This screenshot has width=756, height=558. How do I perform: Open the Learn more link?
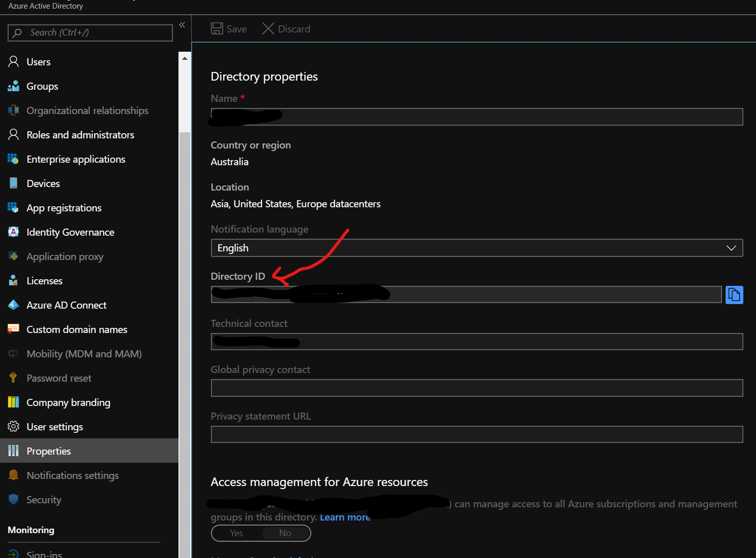click(x=345, y=517)
